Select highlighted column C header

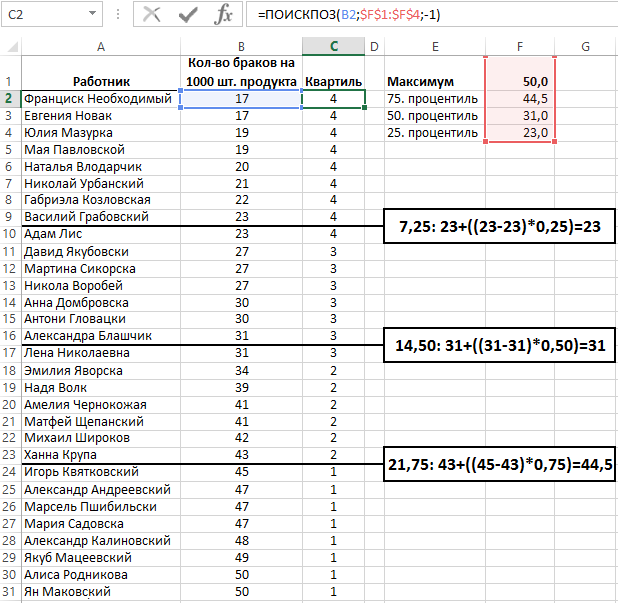333,47
